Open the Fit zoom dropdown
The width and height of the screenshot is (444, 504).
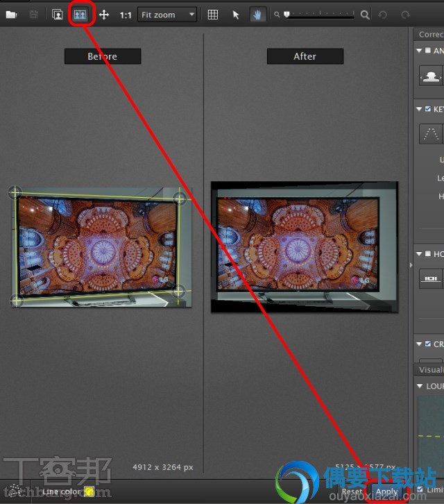tap(167, 15)
